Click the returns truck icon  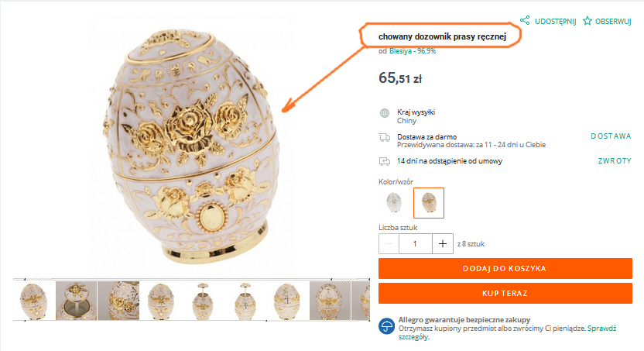(x=384, y=161)
